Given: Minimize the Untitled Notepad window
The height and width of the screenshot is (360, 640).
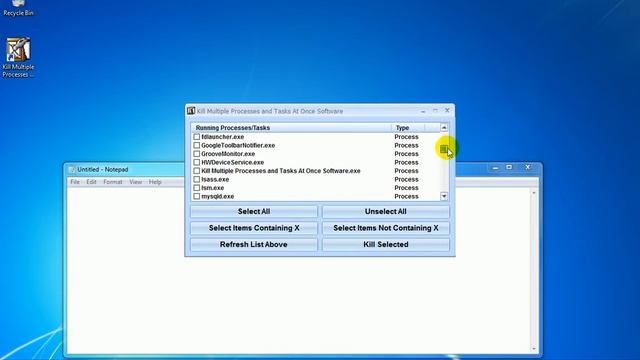Looking at the screenshot, I should tap(495, 168).
